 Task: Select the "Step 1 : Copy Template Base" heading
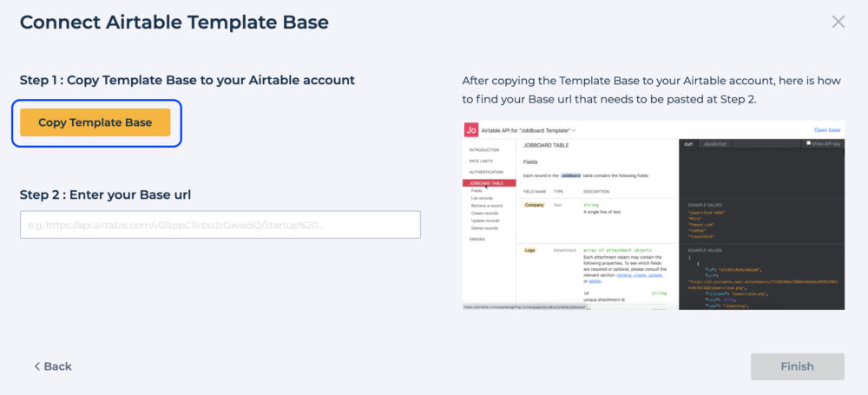pos(187,80)
